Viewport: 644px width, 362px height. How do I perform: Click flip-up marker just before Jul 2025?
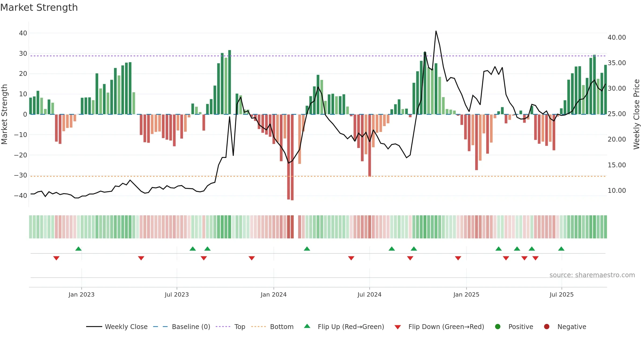pos(561,249)
